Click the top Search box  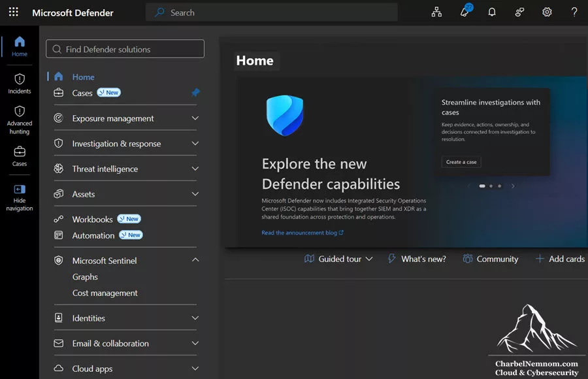pyautogui.click(x=272, y=12)
